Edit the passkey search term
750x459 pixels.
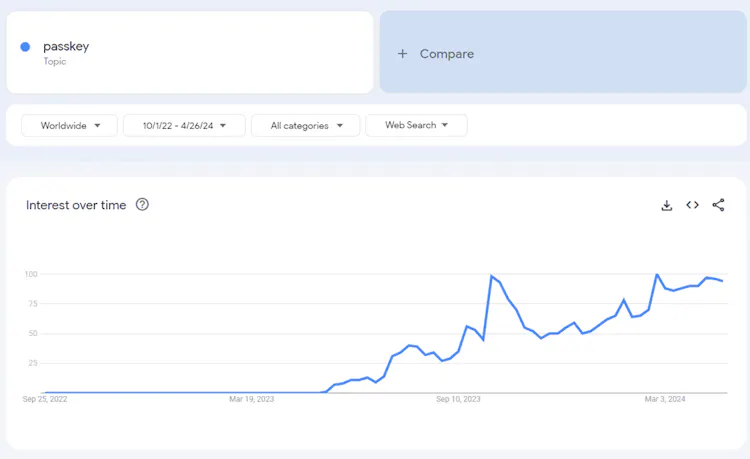(x=66, y=46)
